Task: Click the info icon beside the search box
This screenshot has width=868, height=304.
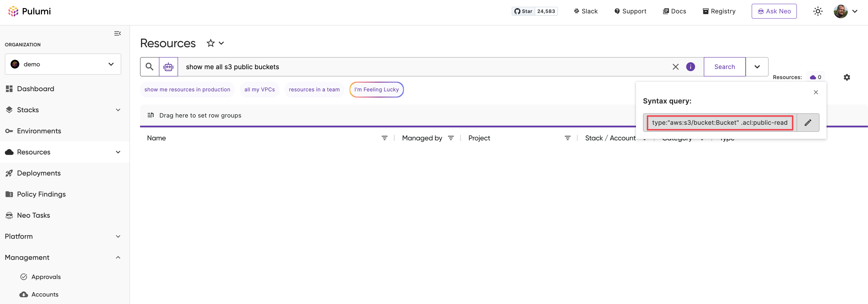Action: [690, 67]
